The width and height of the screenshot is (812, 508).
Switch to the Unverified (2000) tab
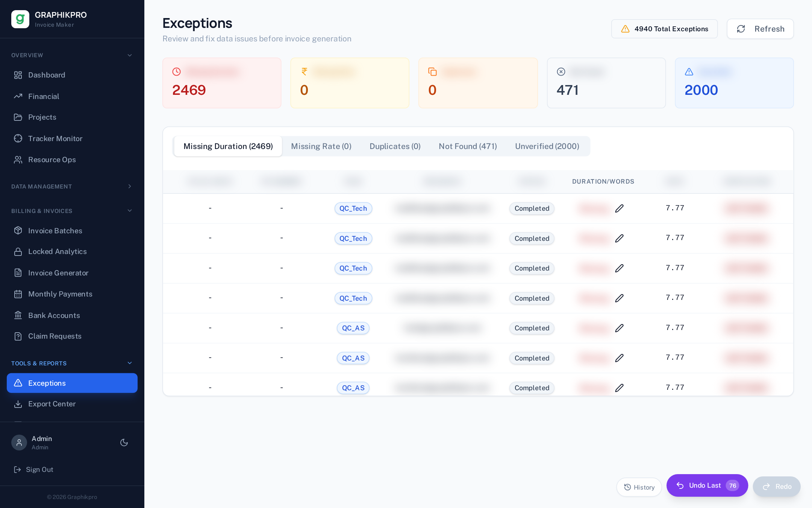(547, 146)
